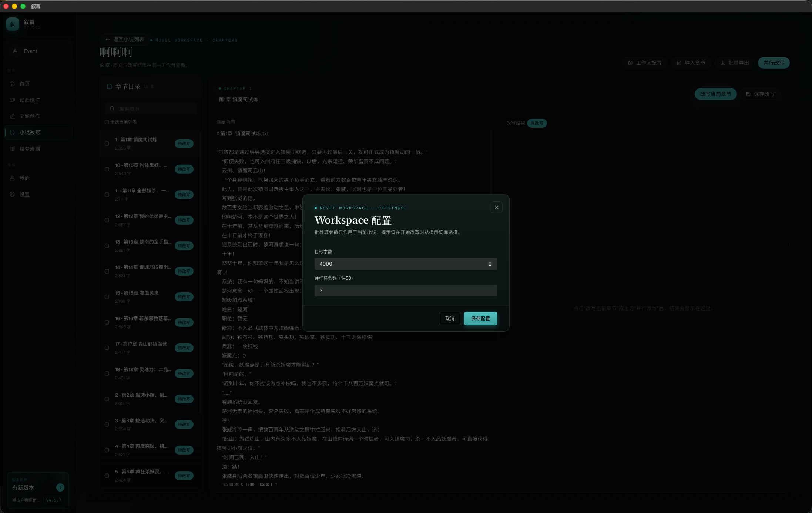Click 导入章节 button
Image resolution: width=812 pixels, height=513 pixels.
click(x=691, y=63)
